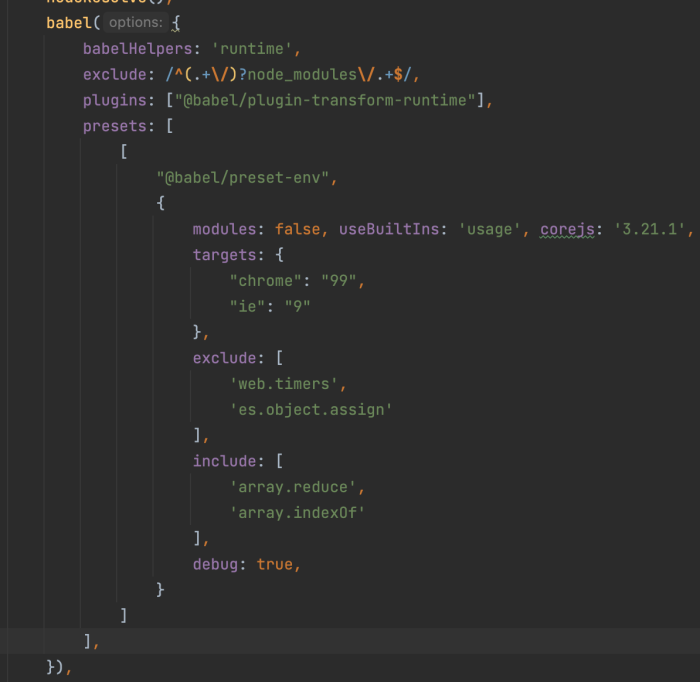Click the targets property key
Image resolution: width=700 pixels, height=682 pixels.
coord(225,255)
